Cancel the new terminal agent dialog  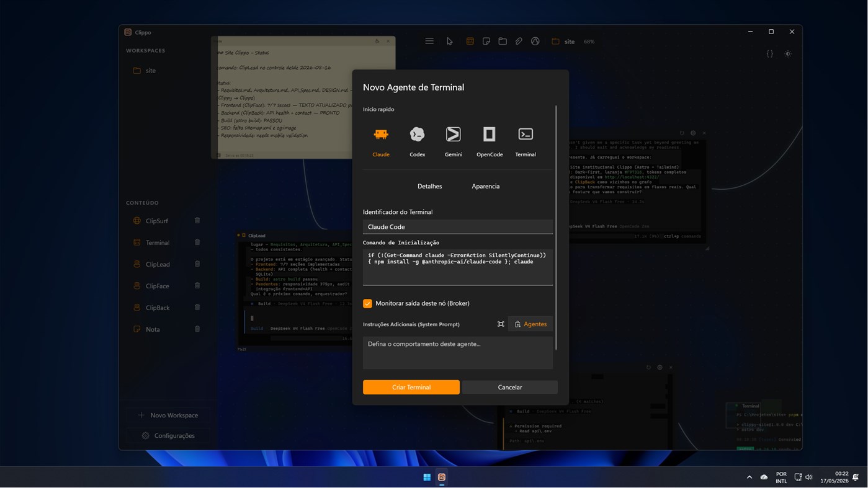pos(509,387)
